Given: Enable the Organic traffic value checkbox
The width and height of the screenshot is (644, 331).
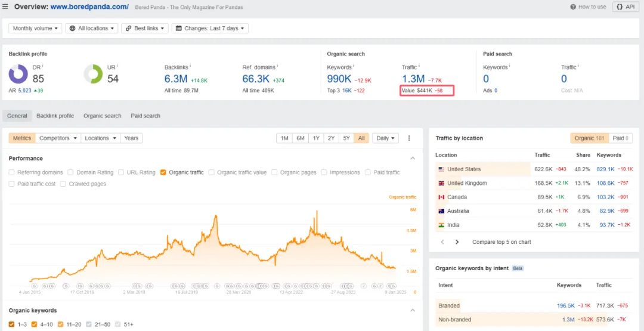Looking at the screenshot, I should 212,172.
